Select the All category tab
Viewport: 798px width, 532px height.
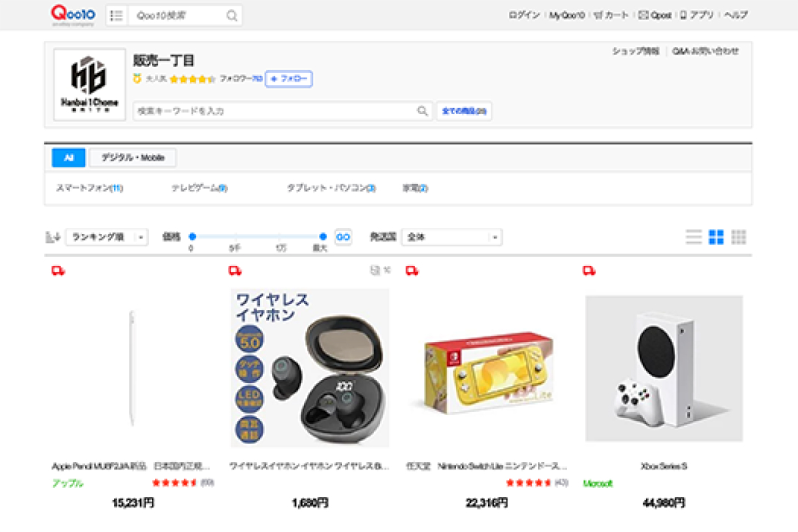[x=69, y=158]
